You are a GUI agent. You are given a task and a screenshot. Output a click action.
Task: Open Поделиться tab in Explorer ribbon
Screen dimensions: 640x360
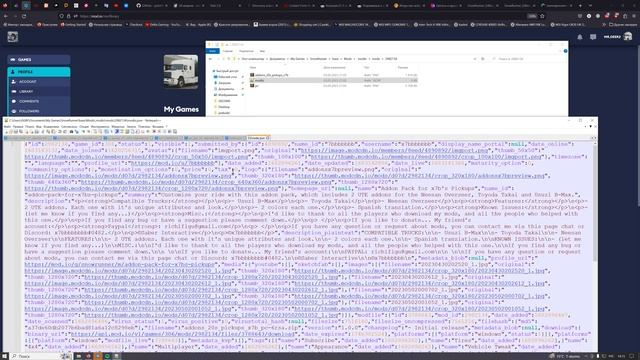click(x=246, y=51)
